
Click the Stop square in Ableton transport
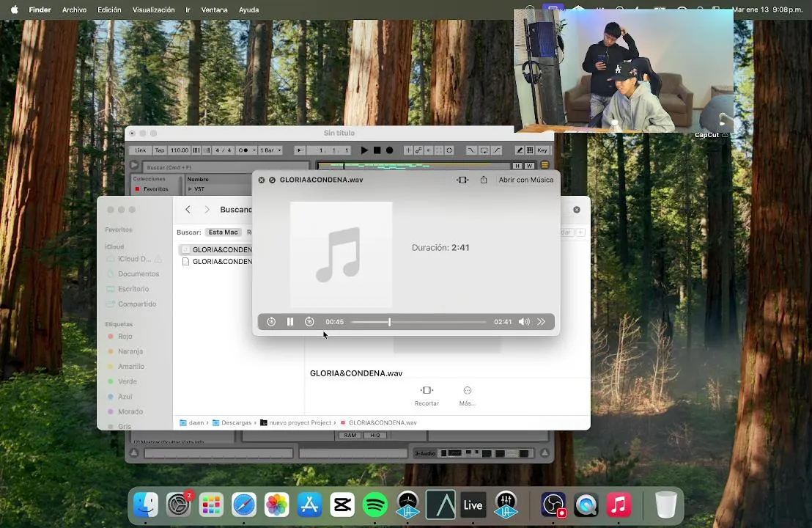[377, 150]
